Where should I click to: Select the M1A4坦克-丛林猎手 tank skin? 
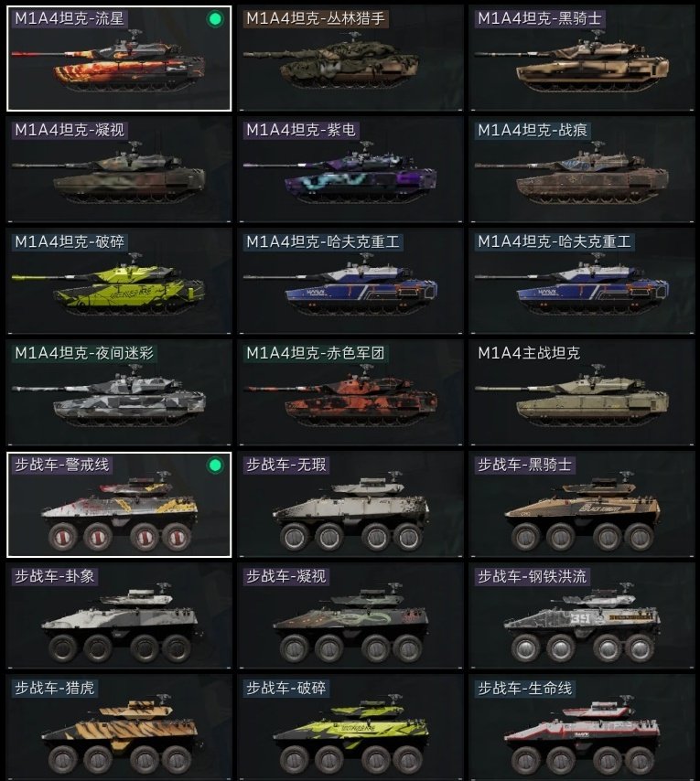[x=350, y=59]
